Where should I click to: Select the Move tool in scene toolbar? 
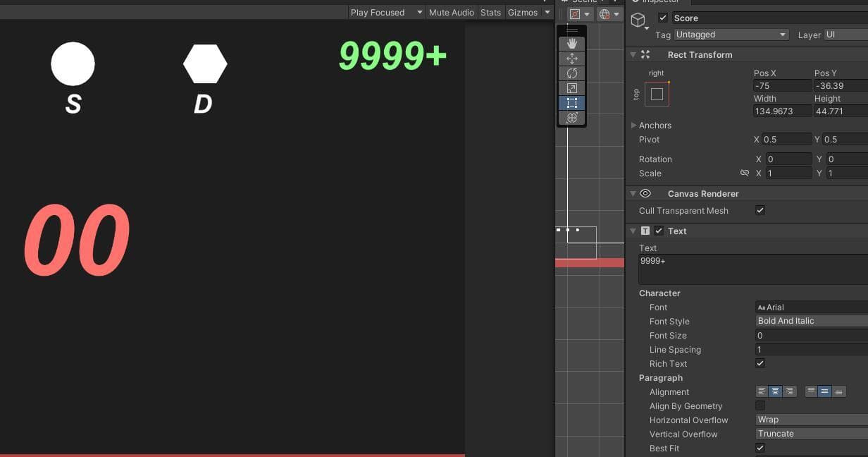[x=571, y=59]
